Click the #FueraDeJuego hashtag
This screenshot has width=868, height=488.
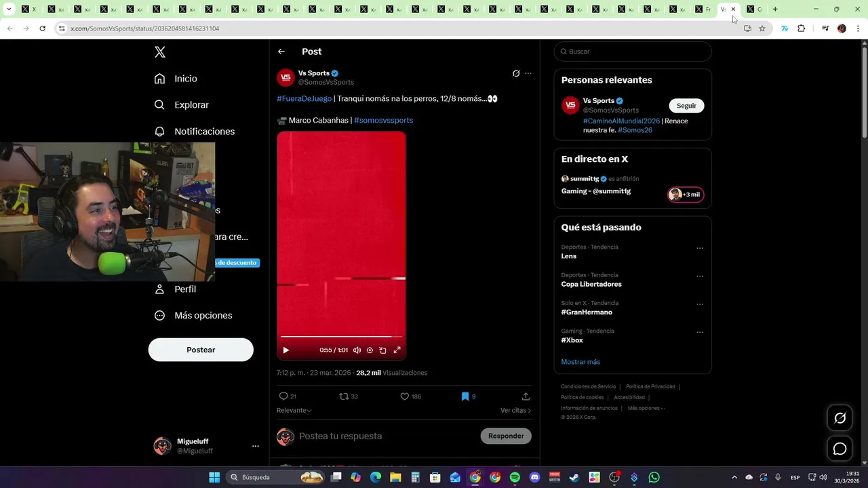304,98
